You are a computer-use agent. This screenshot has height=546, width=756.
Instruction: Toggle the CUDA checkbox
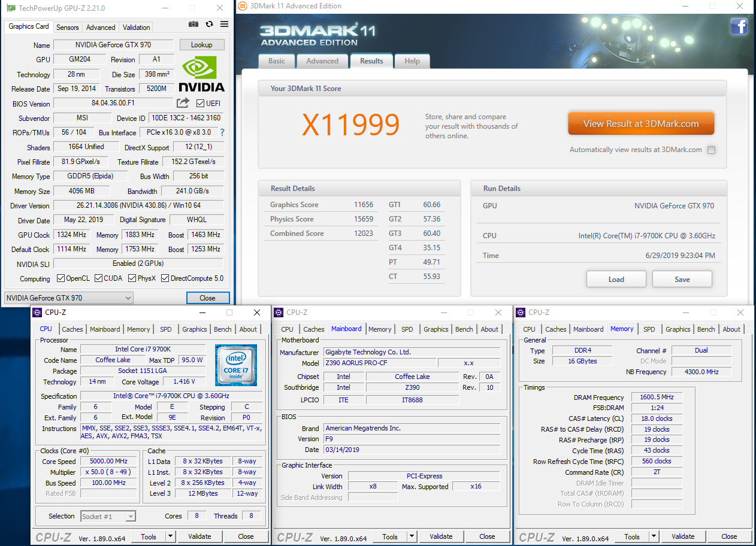point(98,278)
